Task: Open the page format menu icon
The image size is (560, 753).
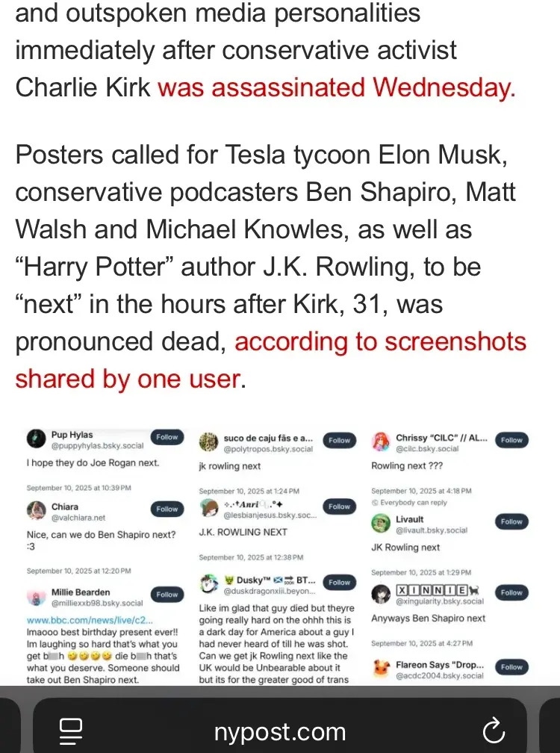Action: pyautogui.click(x=71, y=729)
